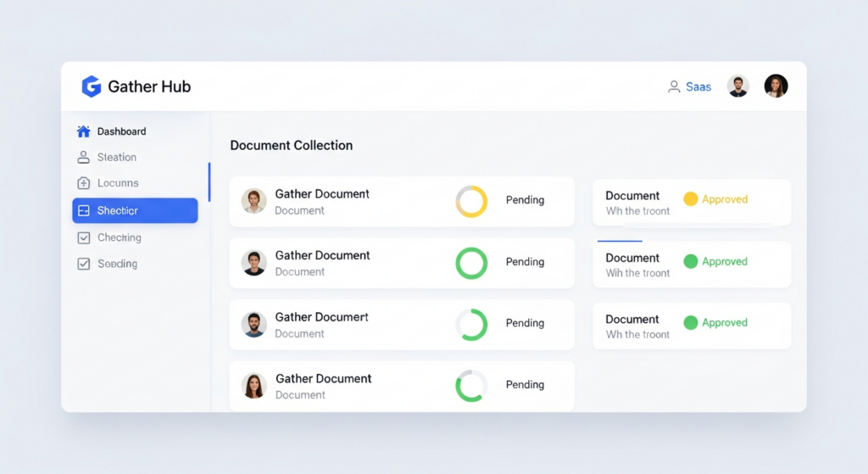Toggle the Sooding checkbox in sidebar
Image resolution: width=868 pixels, height=474 pixels.
point(83,264)
